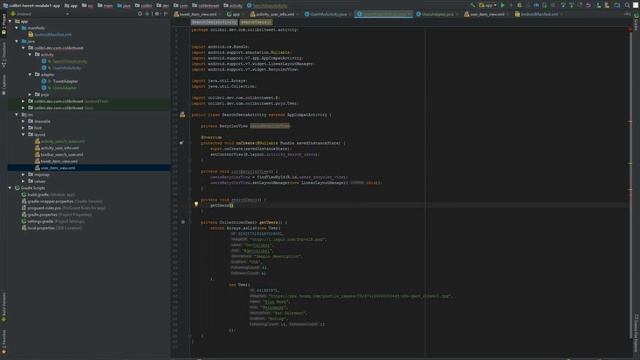Run the app with the green play icon
Image resolution: width=640 pixels, height=360 pixels.
[x=502, y=5]
